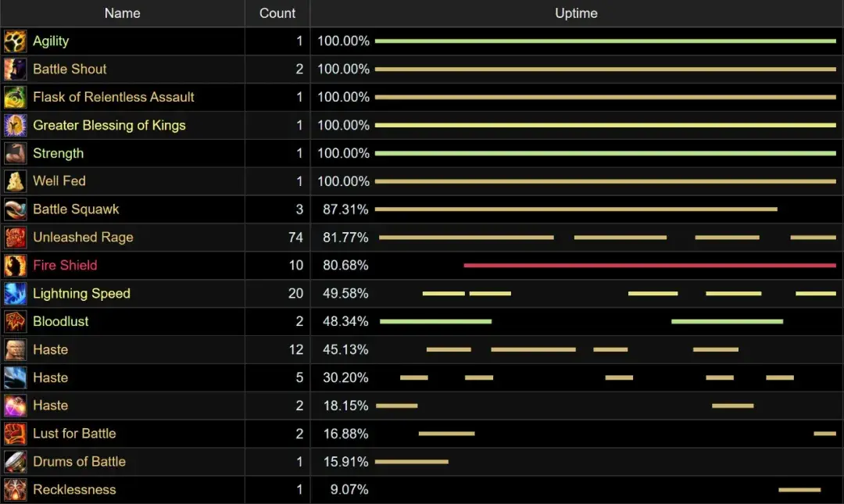Image resolution: width=844 pixels, height=504 pixels.
Task: Select the Battle Squawk icon
Action: coord(15,209)
